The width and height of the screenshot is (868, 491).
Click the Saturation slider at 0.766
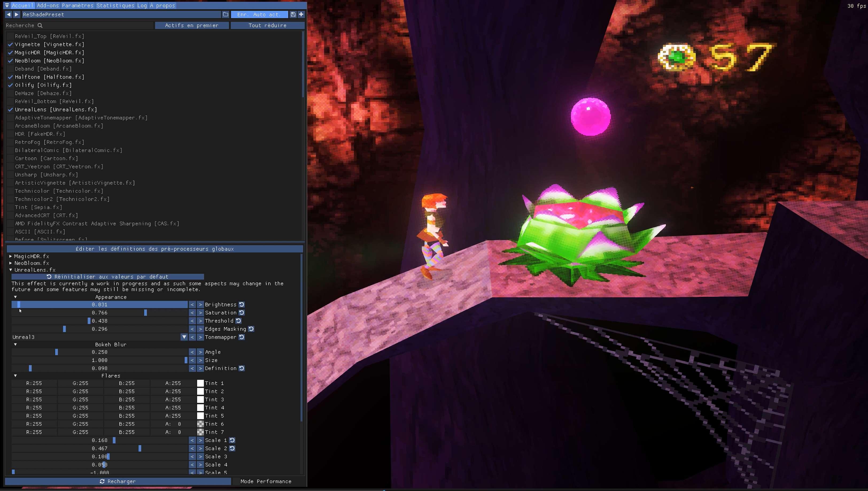click(99, 313)
